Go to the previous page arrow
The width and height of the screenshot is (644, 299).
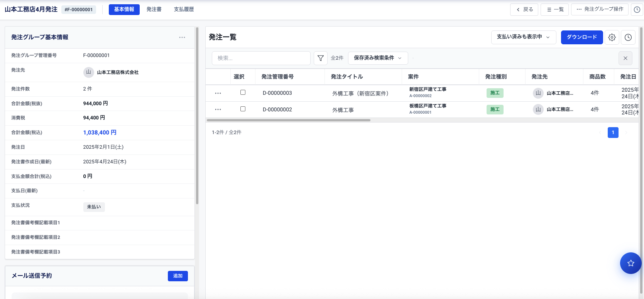coord(600,133)
